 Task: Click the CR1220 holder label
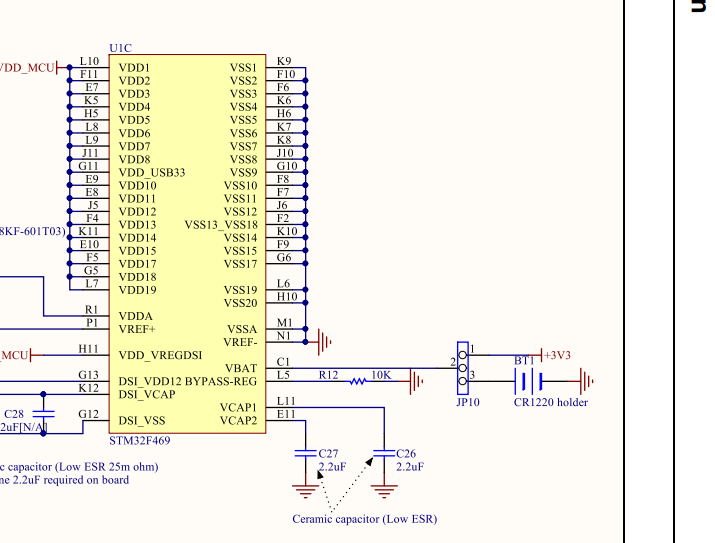click(550, 403)
